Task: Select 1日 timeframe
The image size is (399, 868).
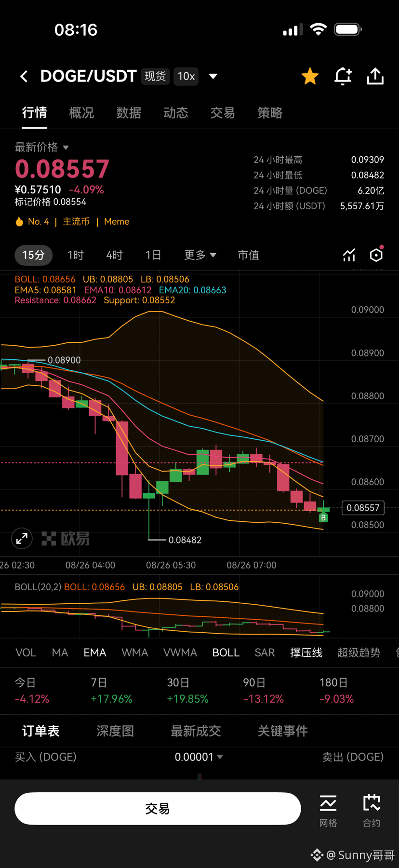Action: click(153, 255)
